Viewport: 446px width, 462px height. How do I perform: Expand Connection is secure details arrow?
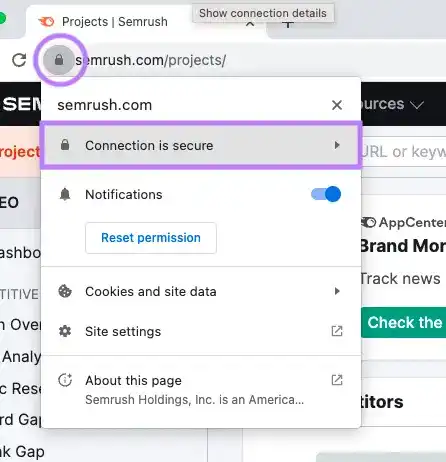tap(337, 145)
